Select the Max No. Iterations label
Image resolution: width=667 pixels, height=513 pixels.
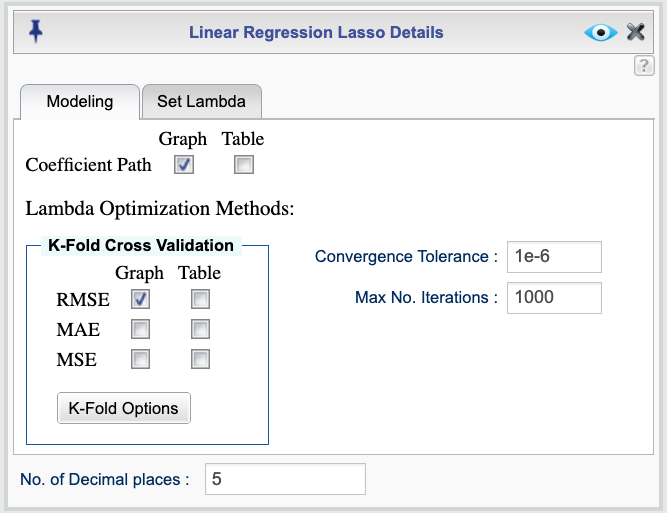[x=426, y=297]
